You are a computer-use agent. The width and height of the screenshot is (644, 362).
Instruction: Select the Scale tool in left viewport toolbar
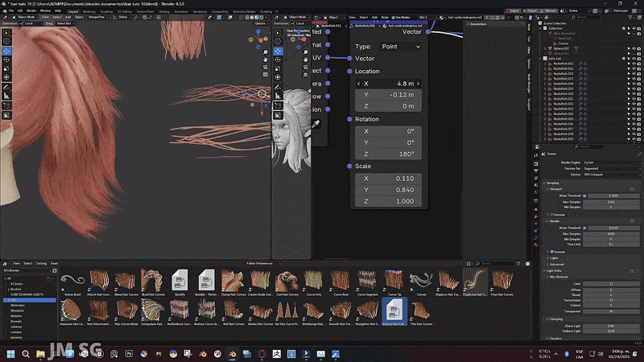tap(6, 68)
